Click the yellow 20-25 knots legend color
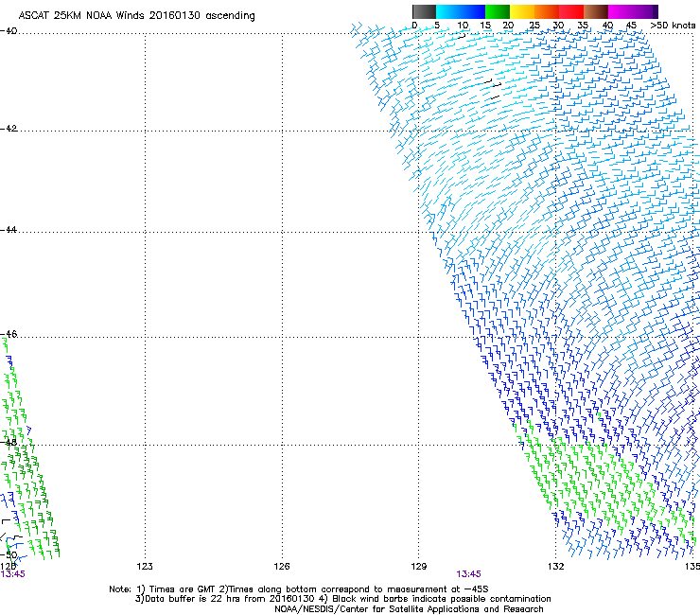Viewport: 700px width, 615px height. click(x=522, y=11)
